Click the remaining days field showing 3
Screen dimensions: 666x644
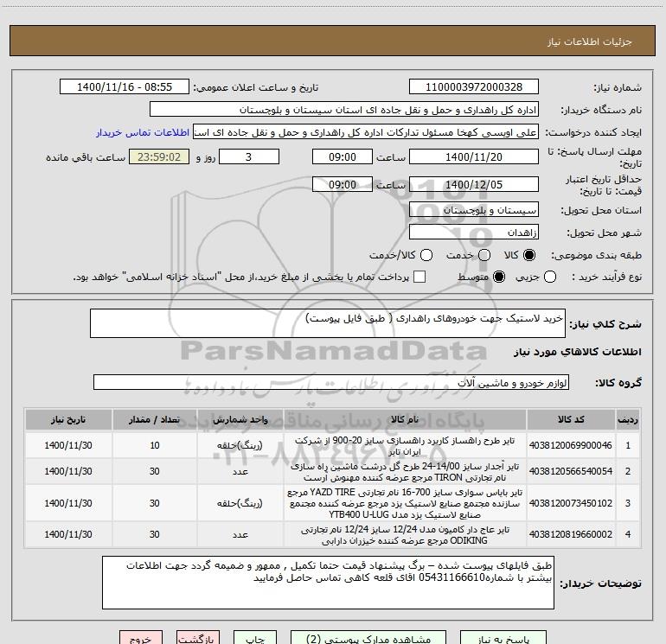pos(249,156)
